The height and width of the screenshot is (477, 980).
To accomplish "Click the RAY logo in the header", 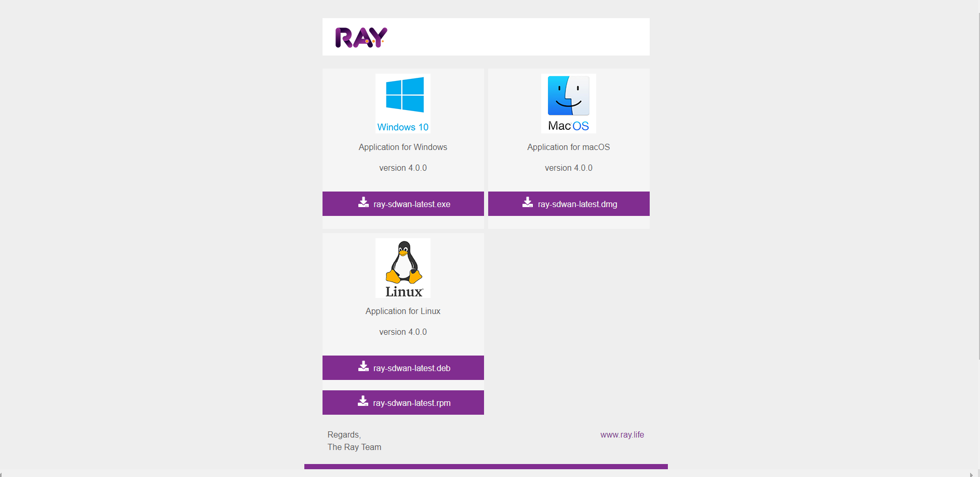I will (361, 37).
